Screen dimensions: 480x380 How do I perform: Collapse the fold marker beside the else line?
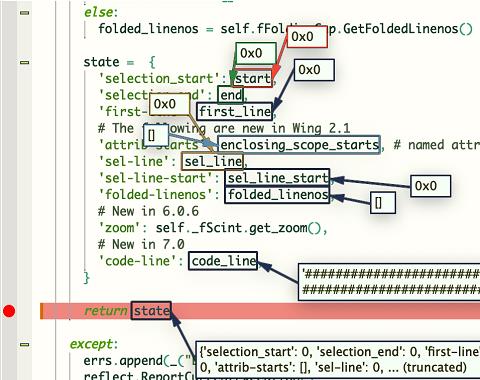tap(25, 13)
